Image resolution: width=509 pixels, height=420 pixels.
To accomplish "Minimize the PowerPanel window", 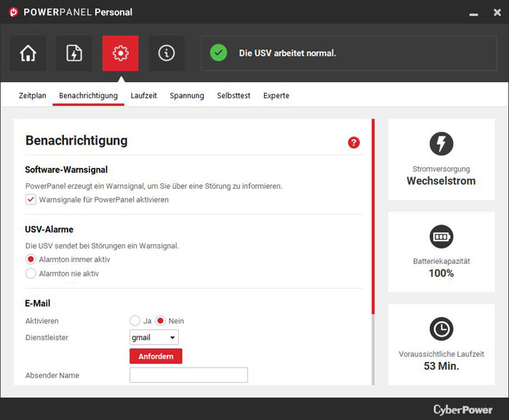I will [473, 15].
